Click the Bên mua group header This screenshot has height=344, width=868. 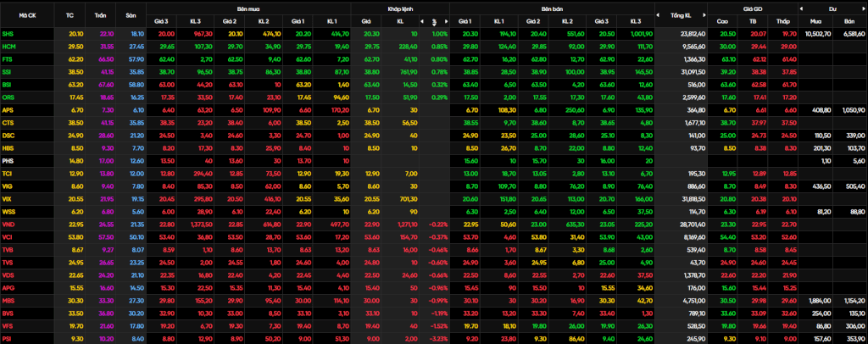point(248,8)
